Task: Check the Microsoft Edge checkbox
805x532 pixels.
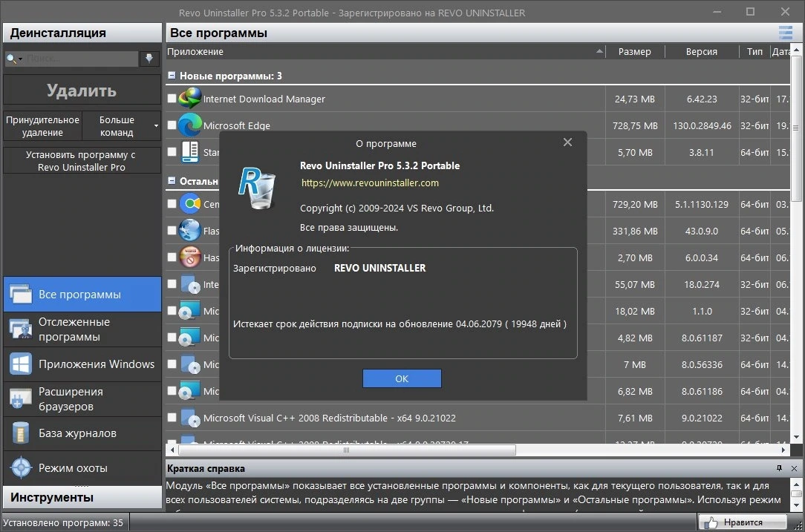Action: (172, 125)
